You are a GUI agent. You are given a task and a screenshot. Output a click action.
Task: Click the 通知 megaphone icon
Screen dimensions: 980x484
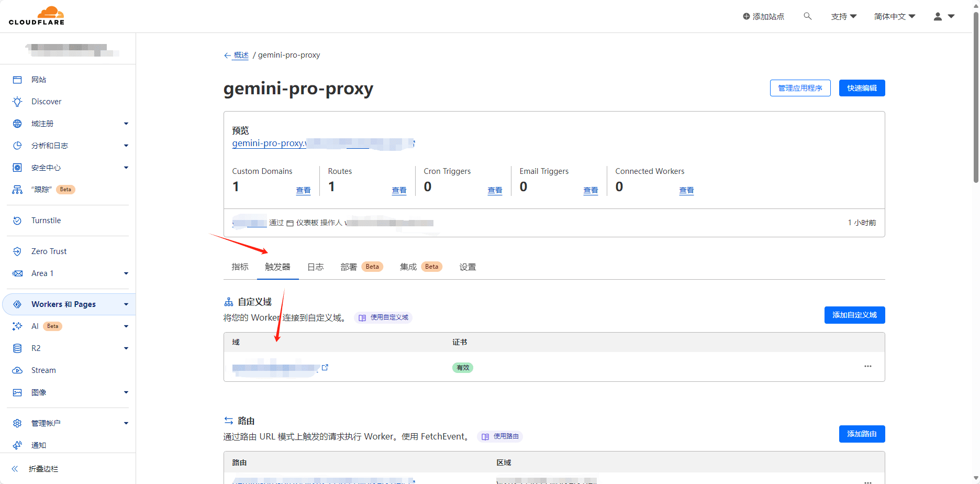(x=17, y=445)
